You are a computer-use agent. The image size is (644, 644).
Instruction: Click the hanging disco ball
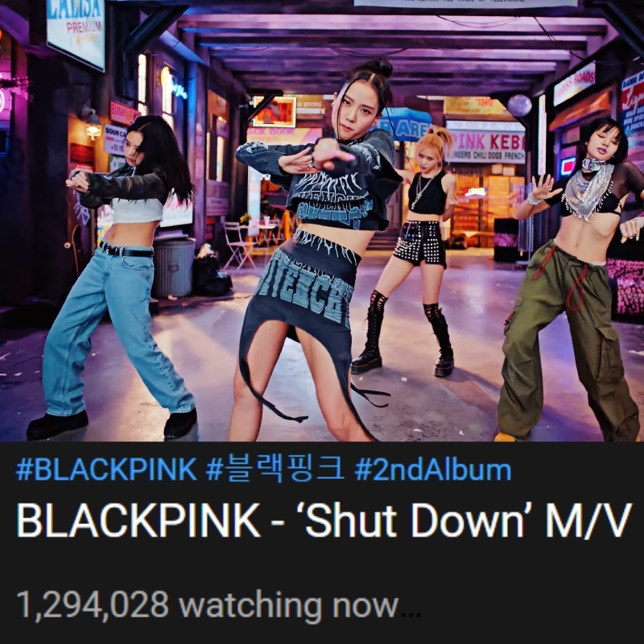[519, 105]
